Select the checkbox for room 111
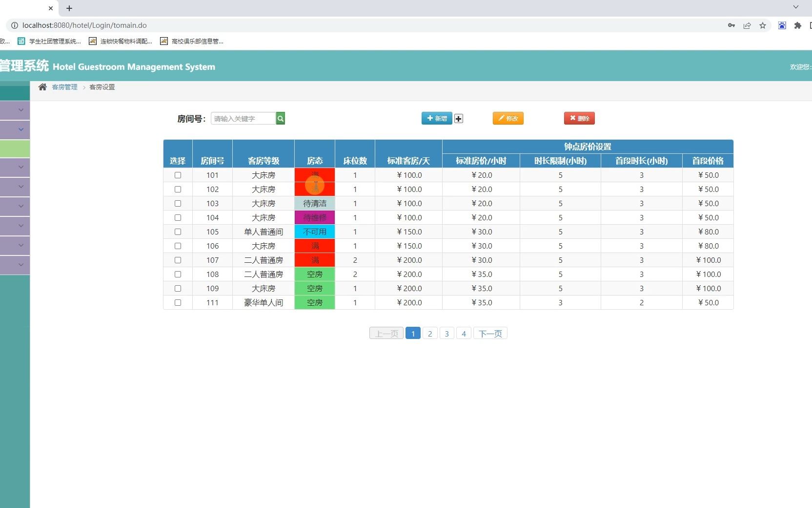This screenshot has height=508, width=812. 178,302
